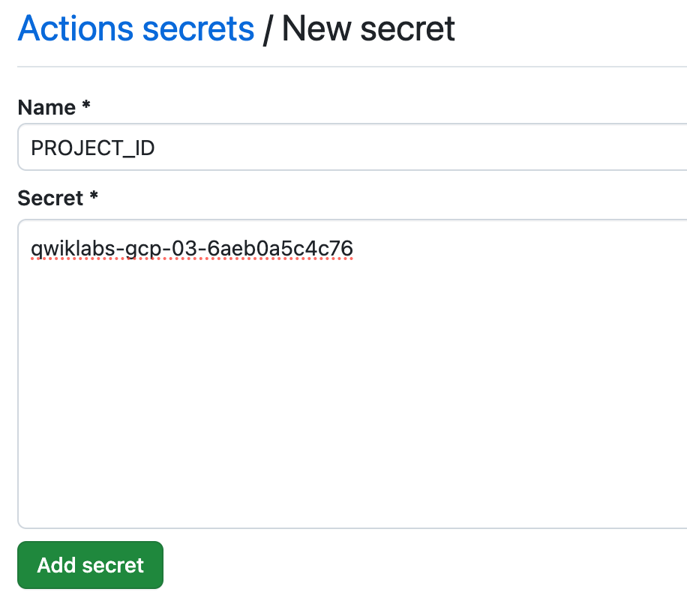Viewport: 687px width, 616px height.
Task: Click the blank space right of PROJECT_ID
Action: 420,148
